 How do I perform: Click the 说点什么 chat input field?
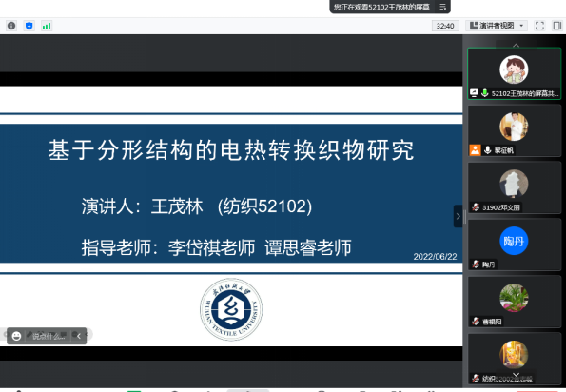pos(49,336)
